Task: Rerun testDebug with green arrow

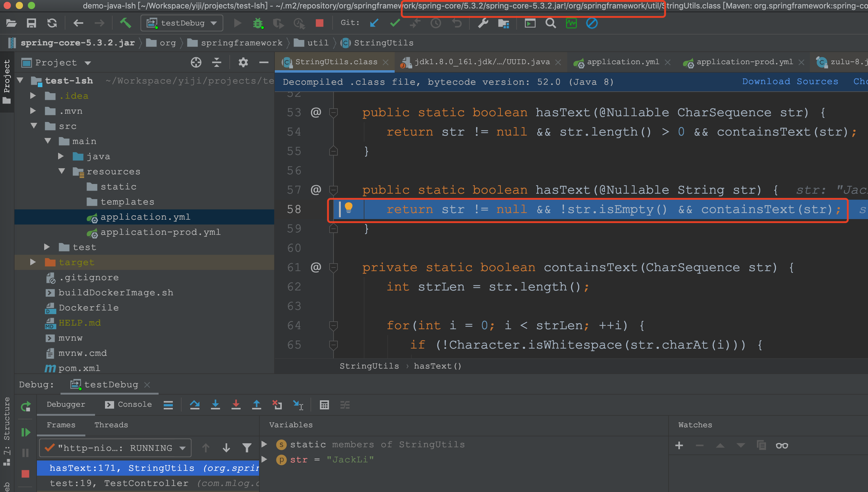Action: pyautogui.click(x=26, y=406)
